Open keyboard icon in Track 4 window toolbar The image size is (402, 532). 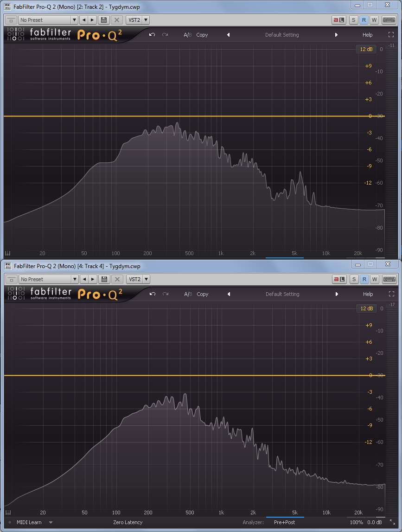(389, 279)
